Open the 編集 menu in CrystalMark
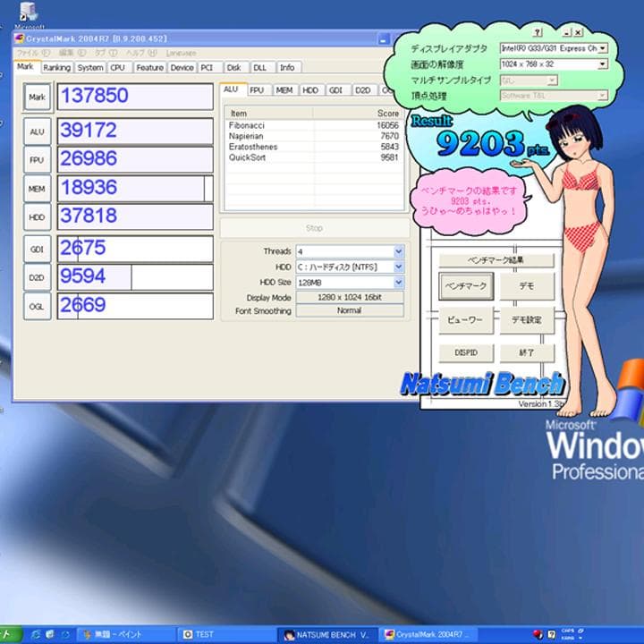This screenshot has width=644, height=644. pos(72,53)
